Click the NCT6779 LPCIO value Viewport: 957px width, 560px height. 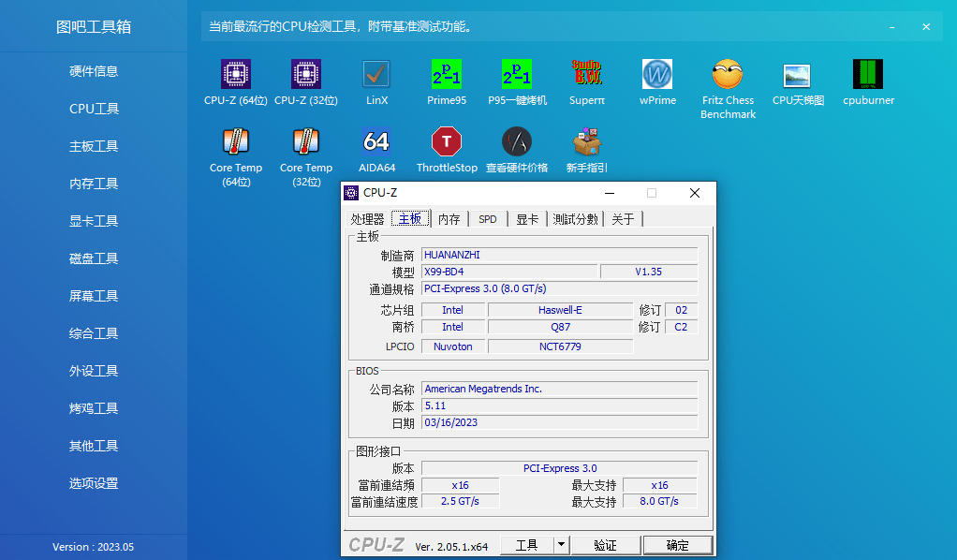click(x=560, y=346)
